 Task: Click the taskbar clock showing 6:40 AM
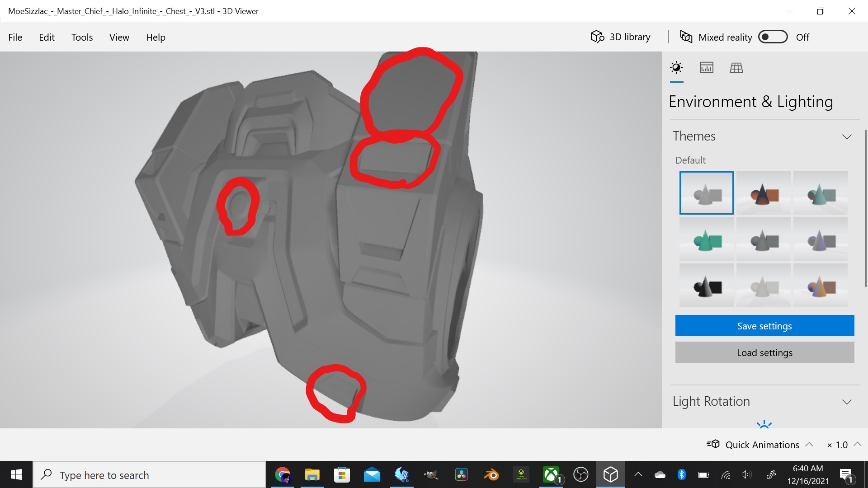(x=808, y=475)
